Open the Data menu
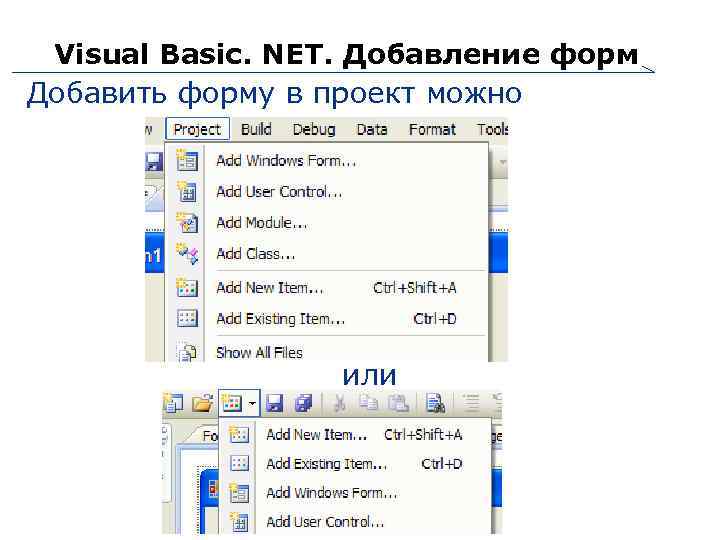The image size is (720, 540). (x=372, y=129)
